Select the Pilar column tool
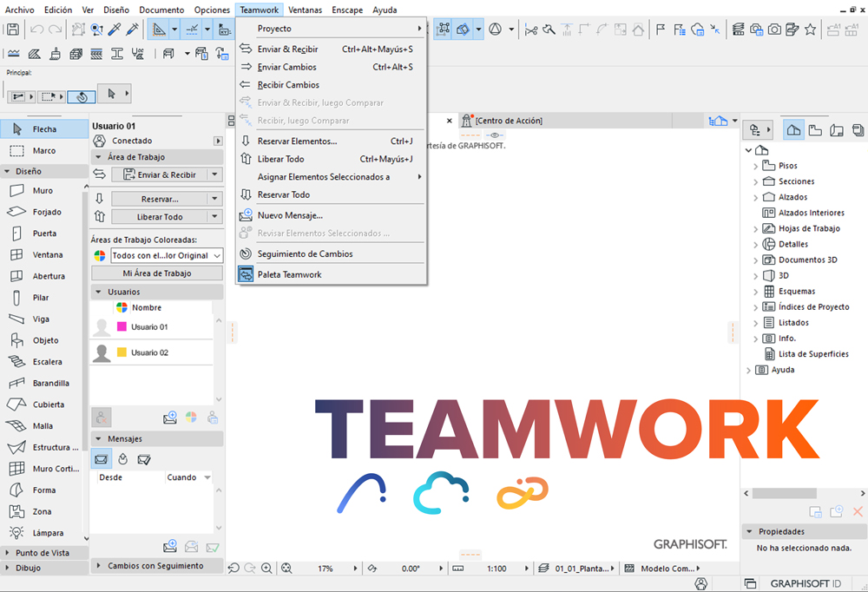The height and width of the screenshot is (592, 868). pos(40,298)
